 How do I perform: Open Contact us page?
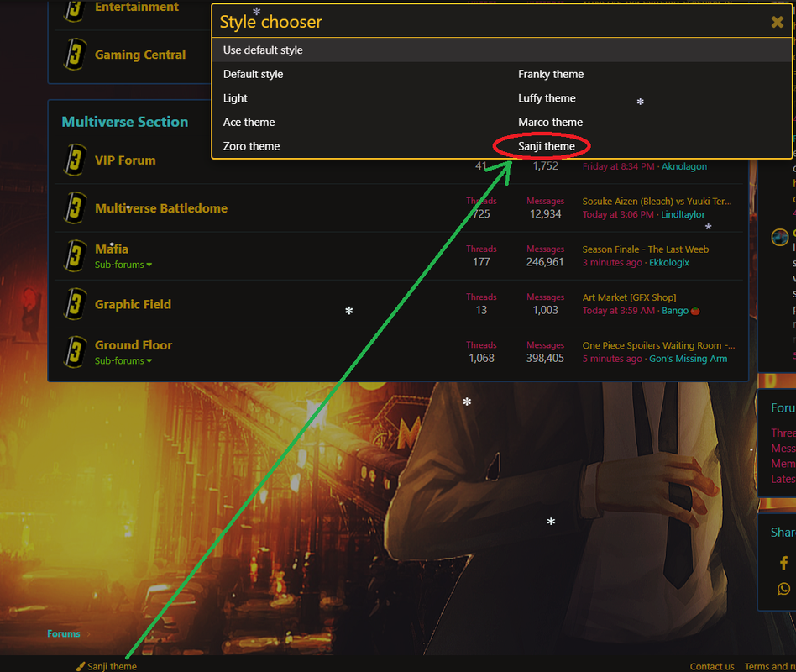point(712,666)
